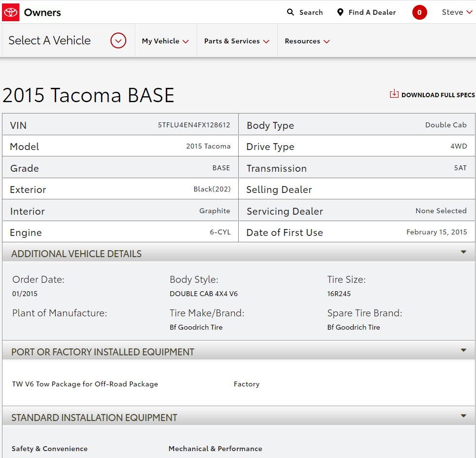Expand the My Vehicle menu
This screenshot has width=476, height=458.
(x=165, y=41)
